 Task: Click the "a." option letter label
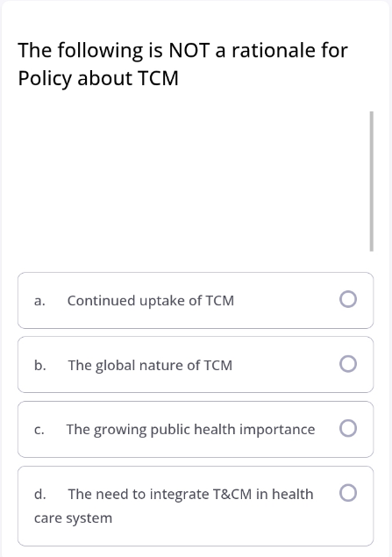[x=39, y=301]
